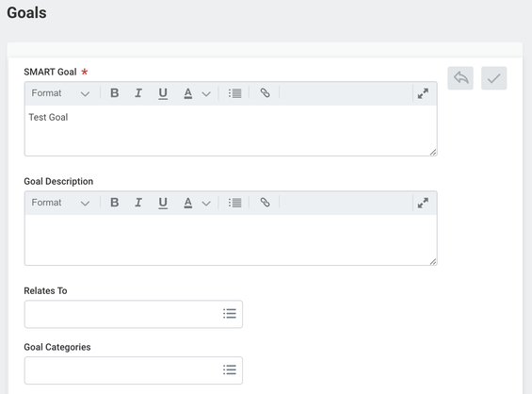
Task: Toggle bold in SMART Goal editor
Action: [115, 93]
